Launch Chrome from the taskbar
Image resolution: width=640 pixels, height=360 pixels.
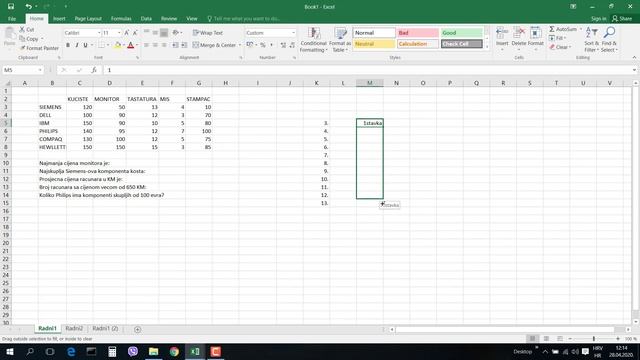[x=174, y=351]
